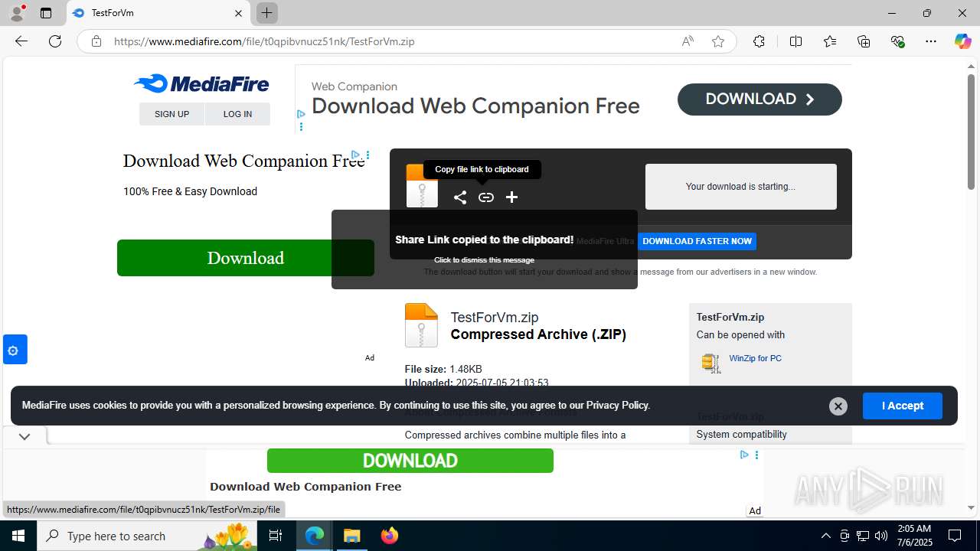This screenshot has width=980, height=551.
Task: Click page vertical scrollbar thumb
Action: (x=971, y=131)
